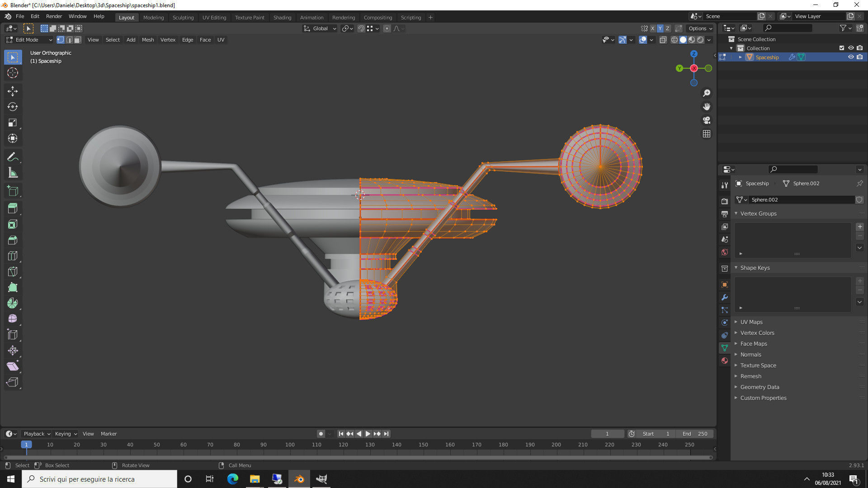Select the Shear tool
The image size is (868, 488).
click(13, 366)
